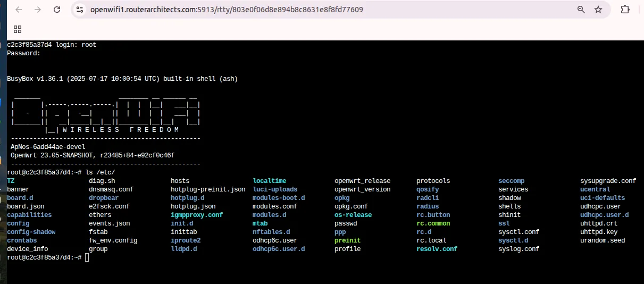Open the browser extensions puzzle icon
This screenshot has width=644, height=284.
tap(625, 10)
